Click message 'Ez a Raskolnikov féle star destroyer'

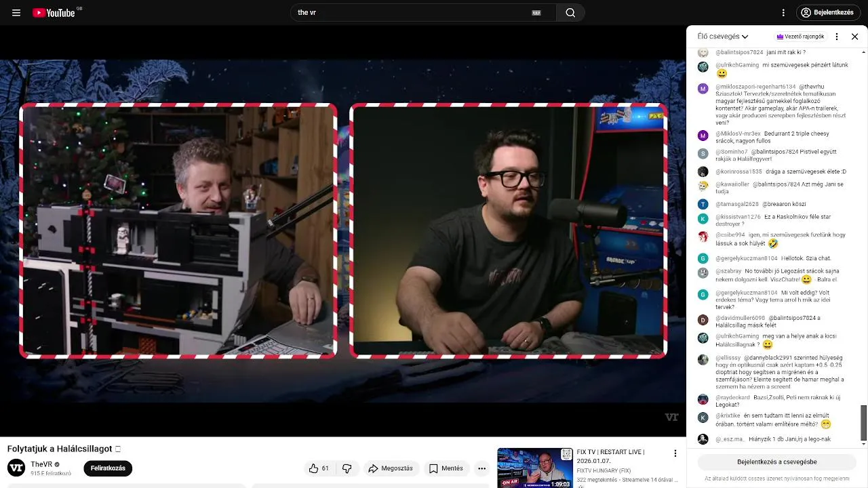(x=773, y=220)
